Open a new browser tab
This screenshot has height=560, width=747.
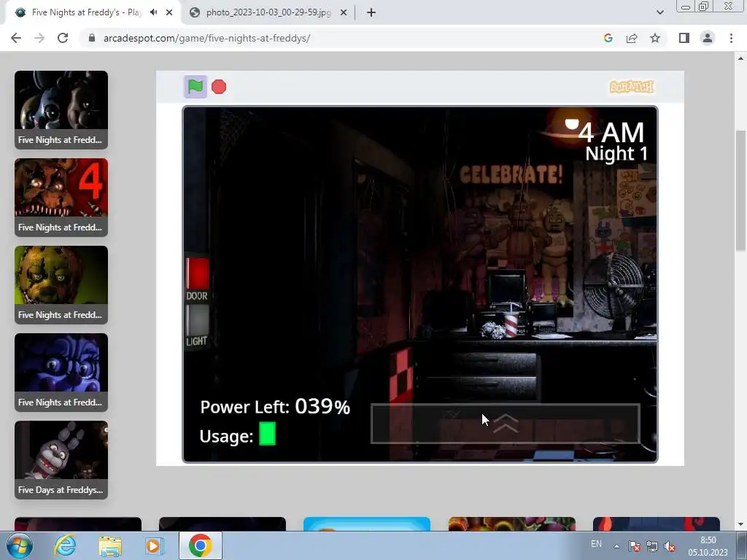(371, 12)
